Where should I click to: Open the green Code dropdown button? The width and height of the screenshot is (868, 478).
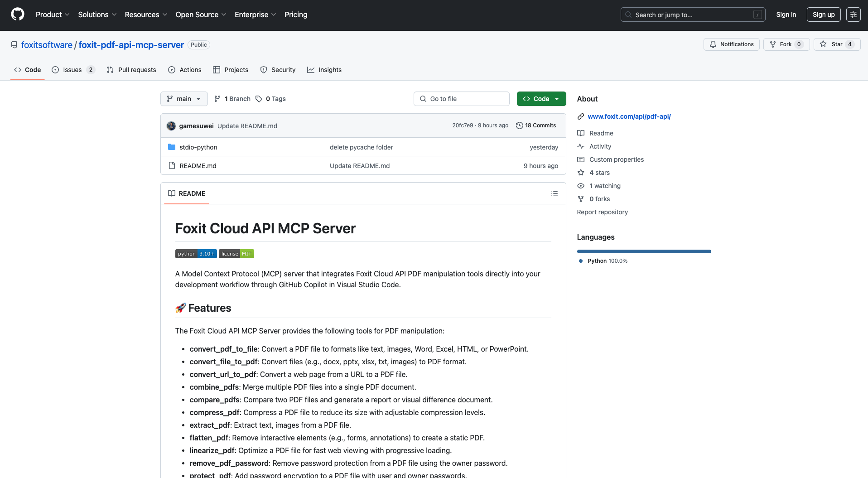click(x=541, y=99)
